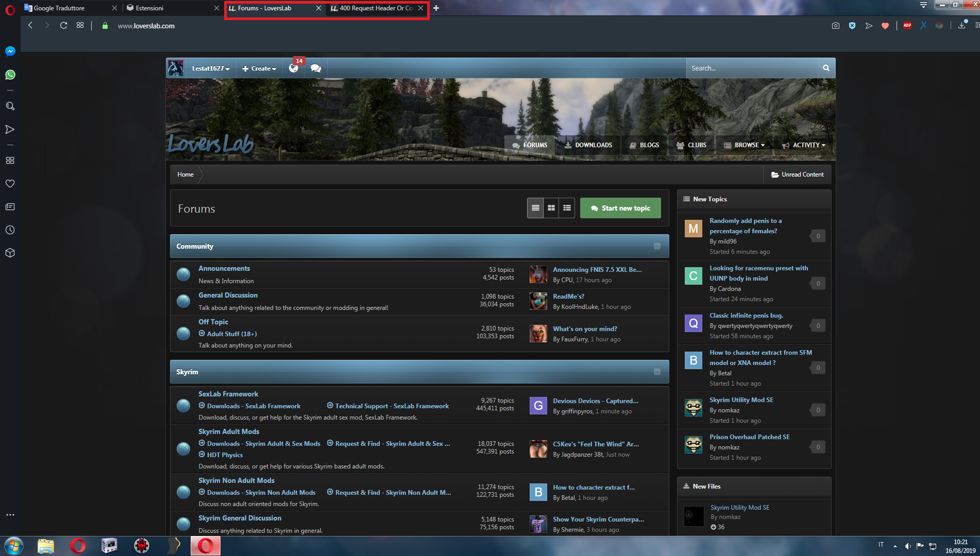
Task: Switch to grid view of forums
Action: tap(551, 208)
